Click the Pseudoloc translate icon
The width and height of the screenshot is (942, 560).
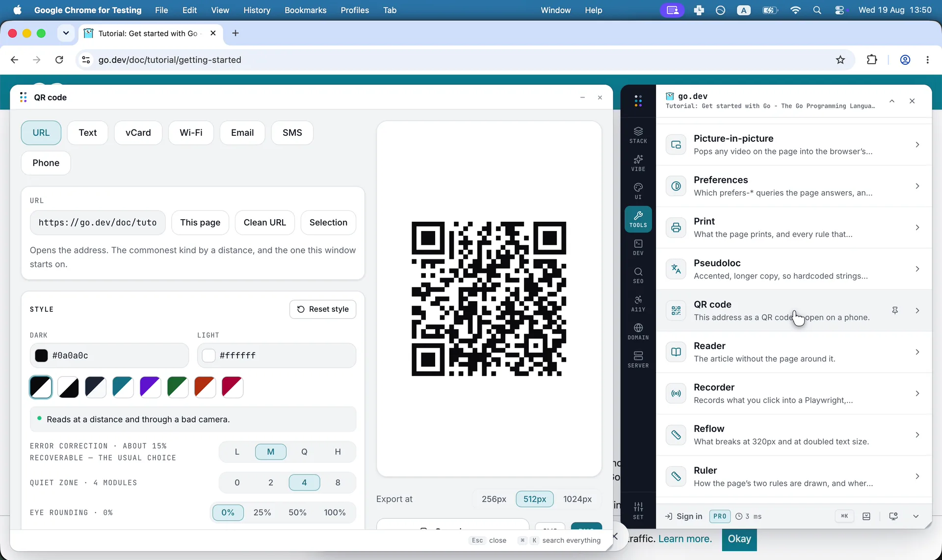676,269
